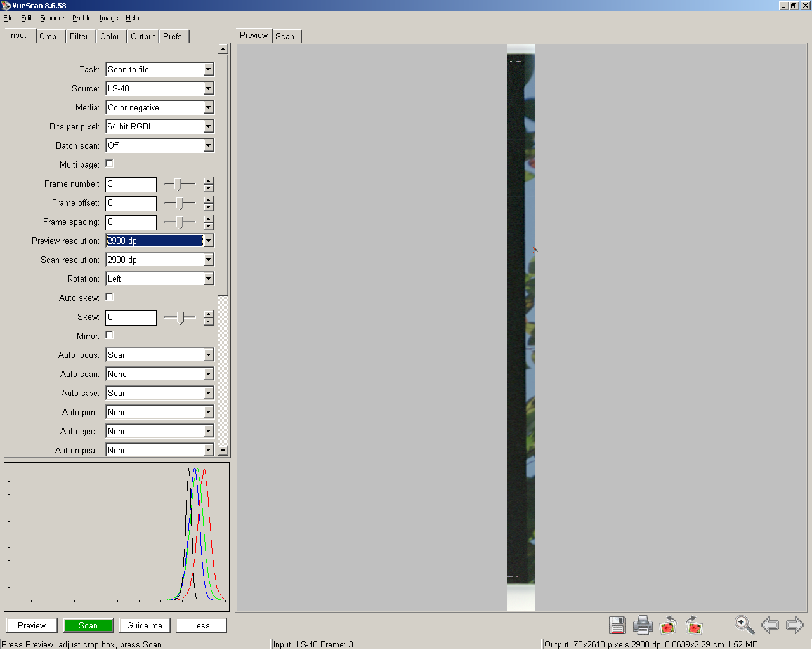Decrease Frame offset with stepper down arrow

(208, 208)
